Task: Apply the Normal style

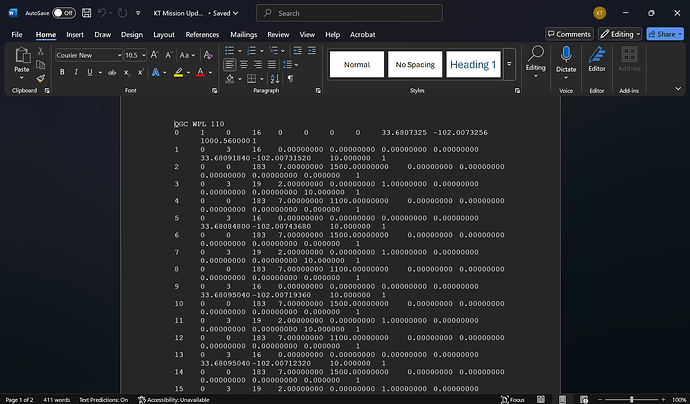Action: [357, 64]
